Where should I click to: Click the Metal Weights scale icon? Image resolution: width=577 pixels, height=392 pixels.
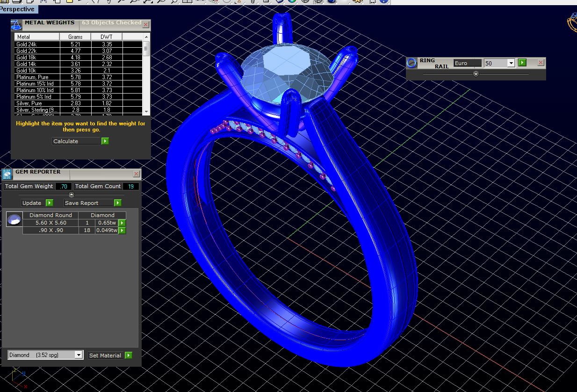pyautogui.click(x=16, y=25)
